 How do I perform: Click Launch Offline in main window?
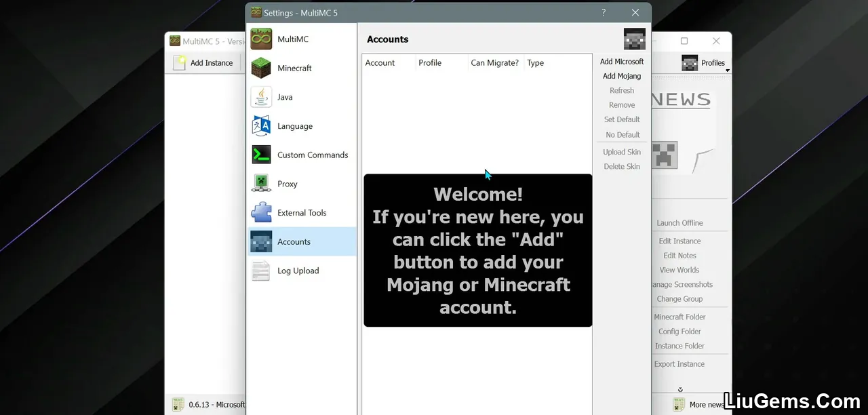(x=679, y=223)
